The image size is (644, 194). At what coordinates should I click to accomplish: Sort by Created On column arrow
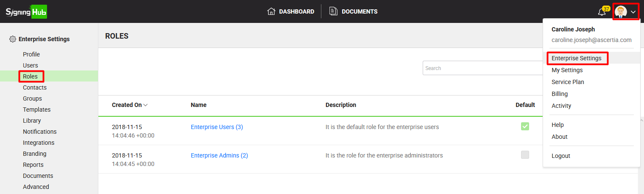click(145, 105)
